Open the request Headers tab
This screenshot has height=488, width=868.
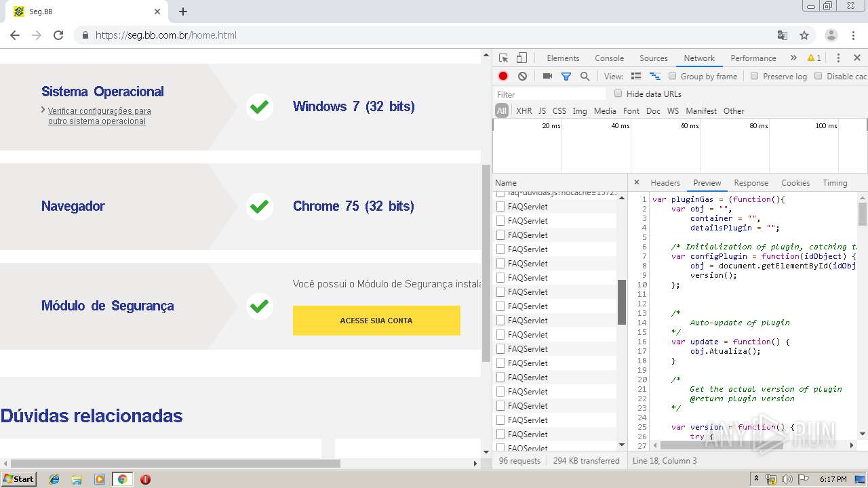point(665,183)
